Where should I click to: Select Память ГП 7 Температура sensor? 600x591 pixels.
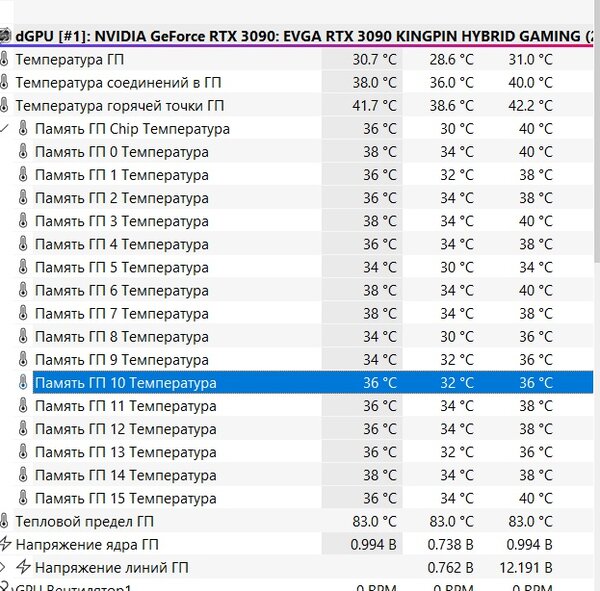click(122, 313)
